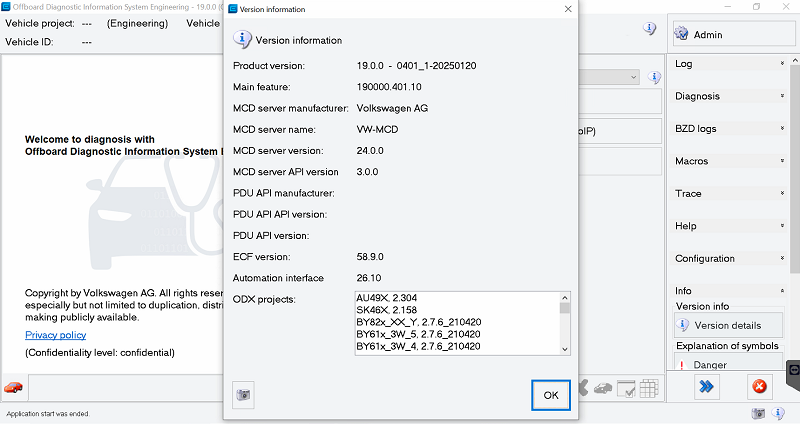Click Volkswagen AG manufacturer value
This screenshot has height=424, width=800.
coord(392,108)
